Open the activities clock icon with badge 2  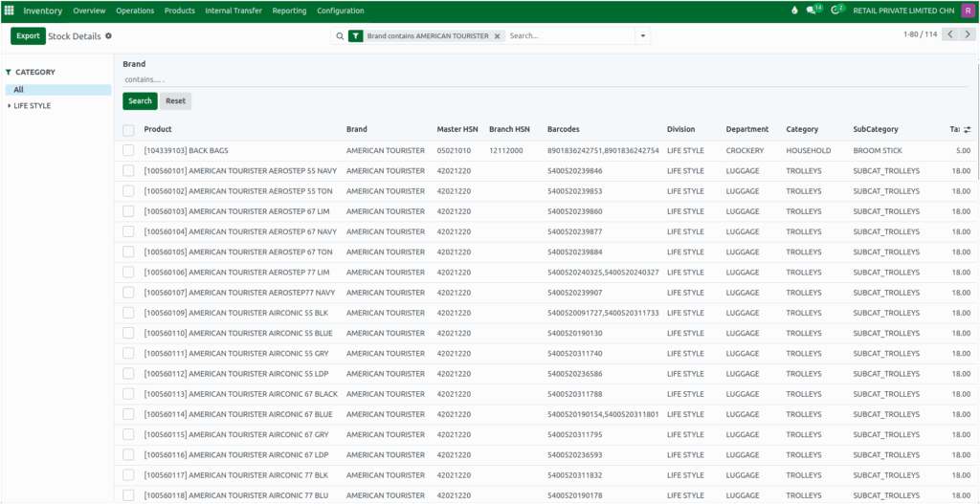(x=837, y=10)
